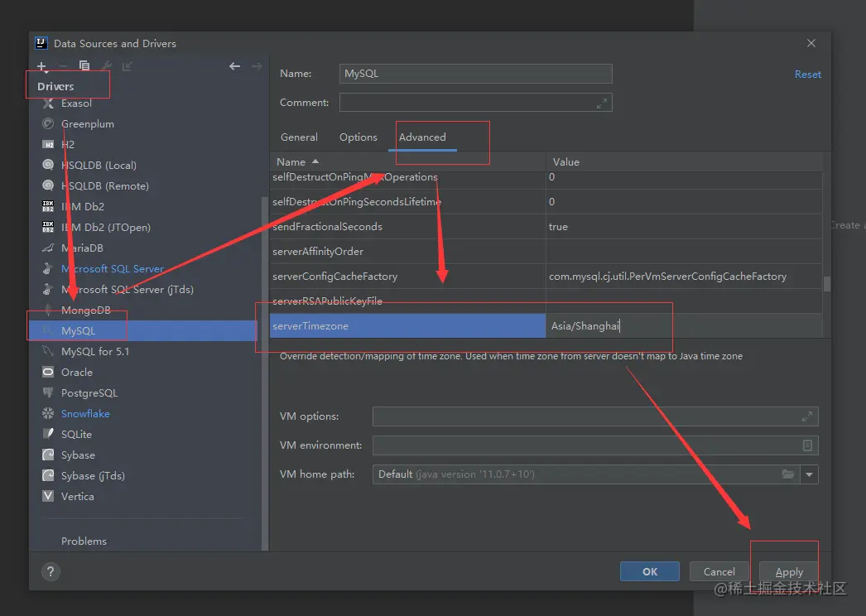Click the H2 driver icon
Viewport: 866px width, 616px height.
(48, 145)
